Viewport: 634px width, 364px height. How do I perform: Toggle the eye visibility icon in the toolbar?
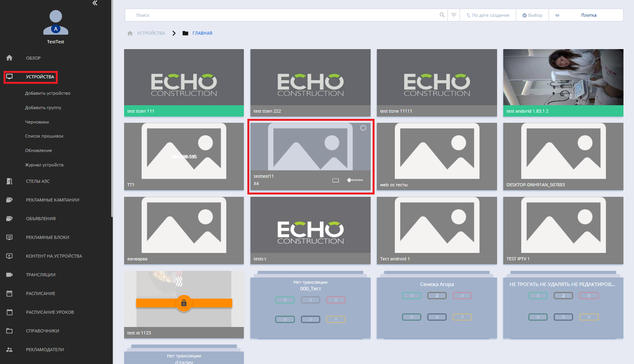coord(557,16)
